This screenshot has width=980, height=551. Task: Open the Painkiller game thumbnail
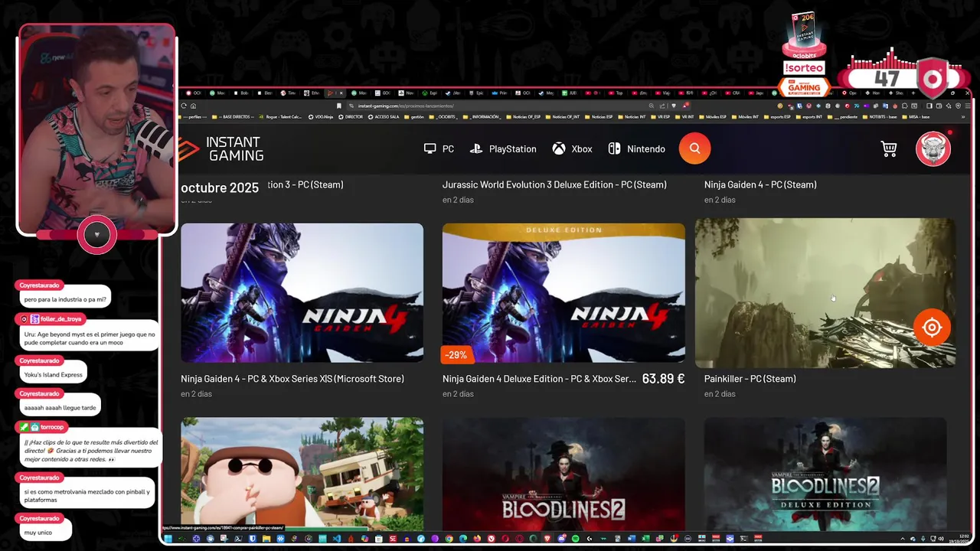tap(825, 292)
